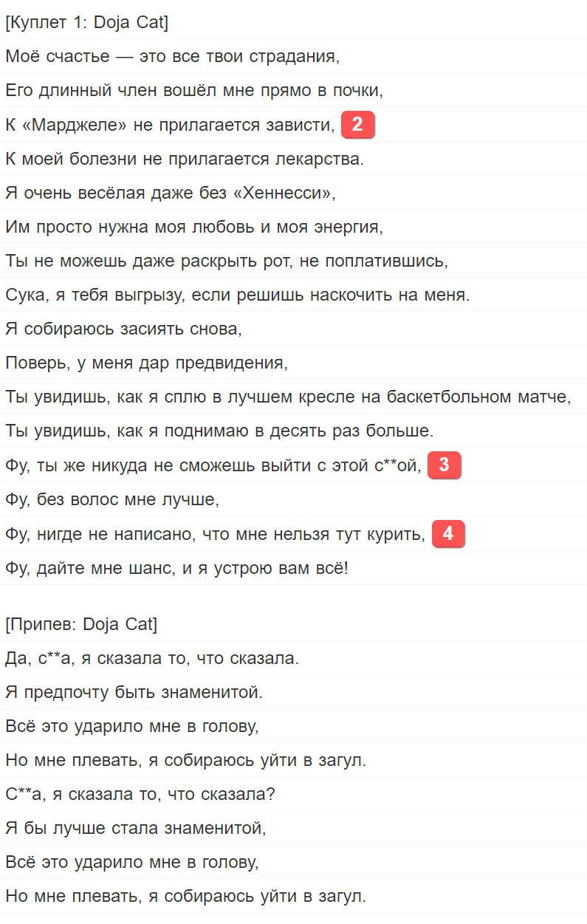Screen dimensions: 587x924
Task: Click the line "К моей болезни не прилагается лекарства"
Action: pyautogui.click(x=185, y=159)
